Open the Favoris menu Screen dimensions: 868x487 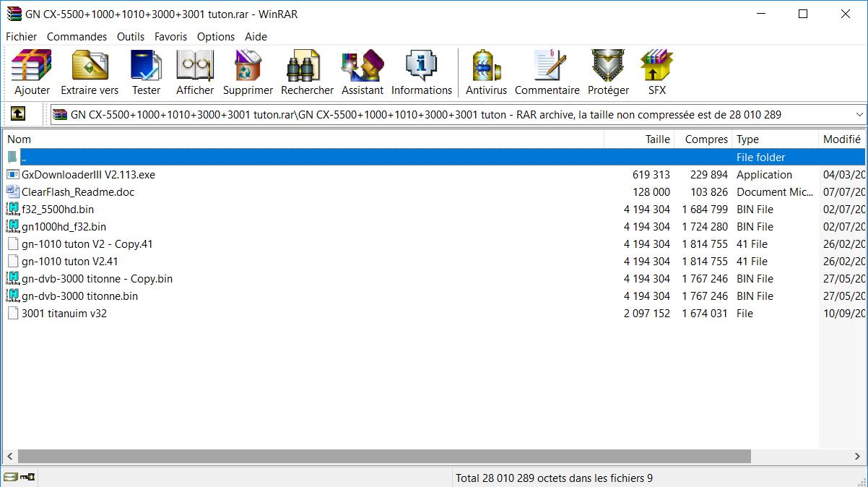click(x=170, y=36)
